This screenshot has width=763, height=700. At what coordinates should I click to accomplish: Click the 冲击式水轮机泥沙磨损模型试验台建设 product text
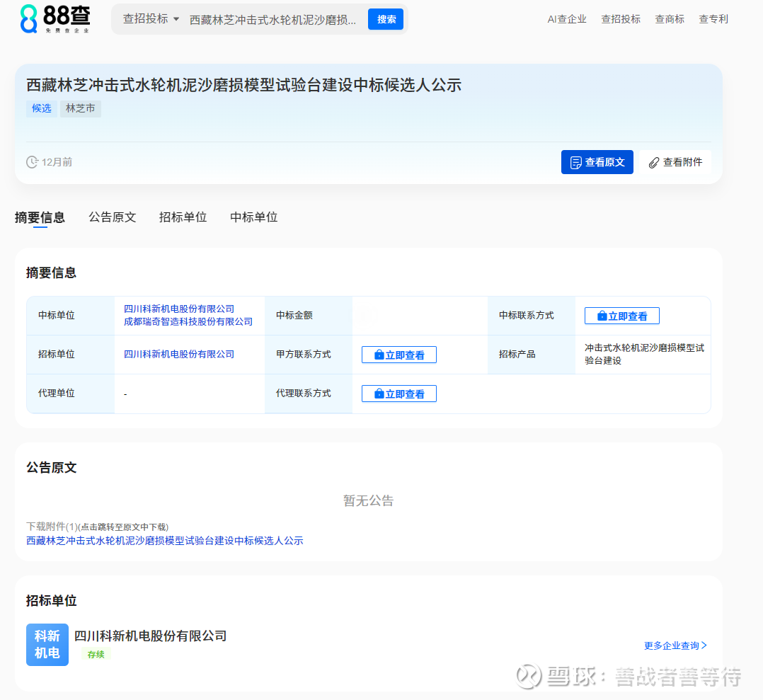pos(644,354)
